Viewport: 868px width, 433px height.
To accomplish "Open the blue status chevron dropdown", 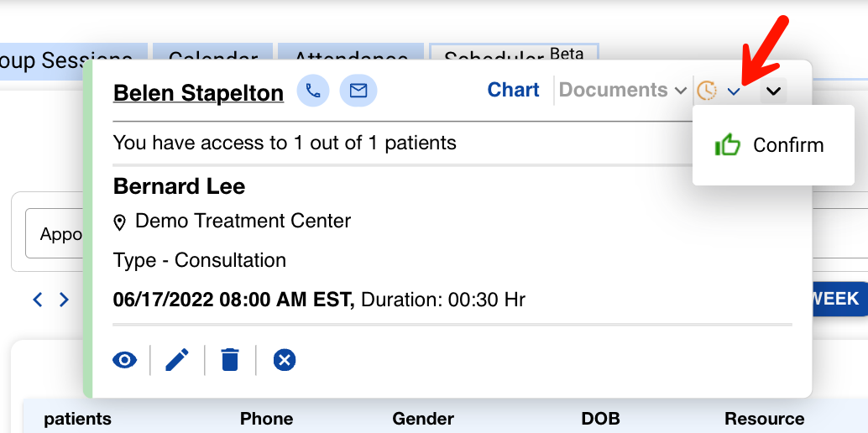I will pyautogui.click(x=734, y=91).
